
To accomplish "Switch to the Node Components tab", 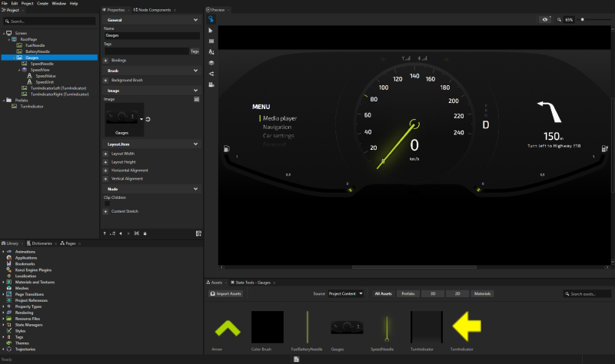I will pyautogui.click(x=151, y=9).
